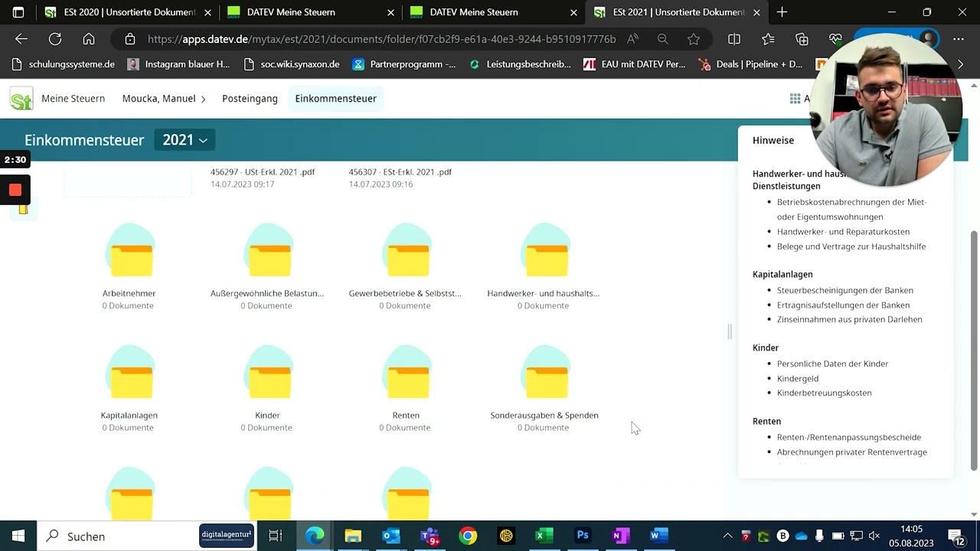Open Partnerprogramm bookmark
The image size is (980, 551).
click(x=404, y=64)
